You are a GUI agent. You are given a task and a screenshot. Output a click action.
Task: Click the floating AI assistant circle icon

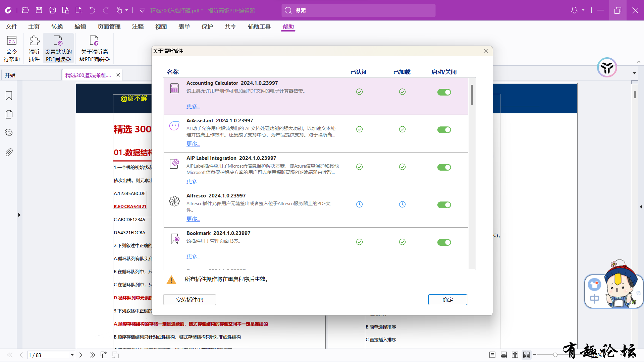[x=607, y=68]
